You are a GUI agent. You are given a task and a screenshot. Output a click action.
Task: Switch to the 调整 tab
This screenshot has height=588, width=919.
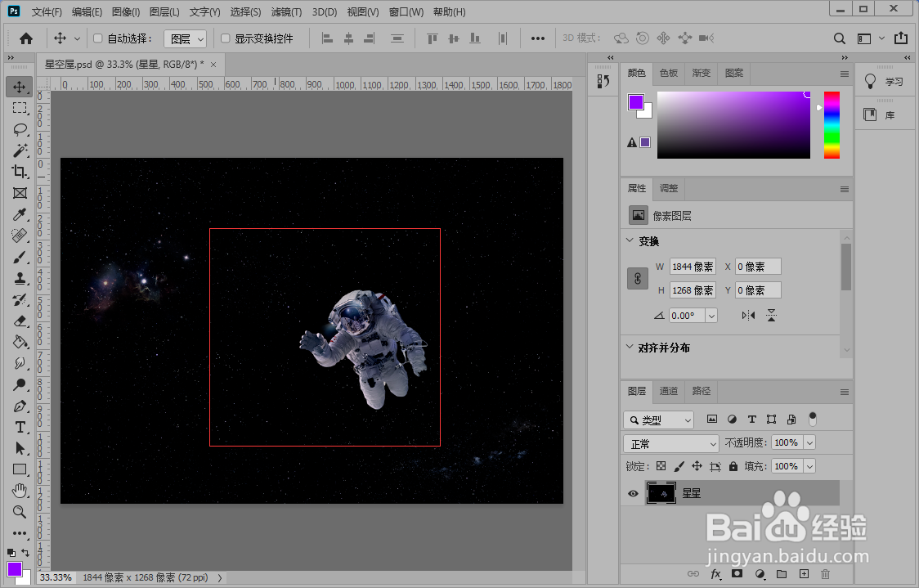click(x=669, y=188)
